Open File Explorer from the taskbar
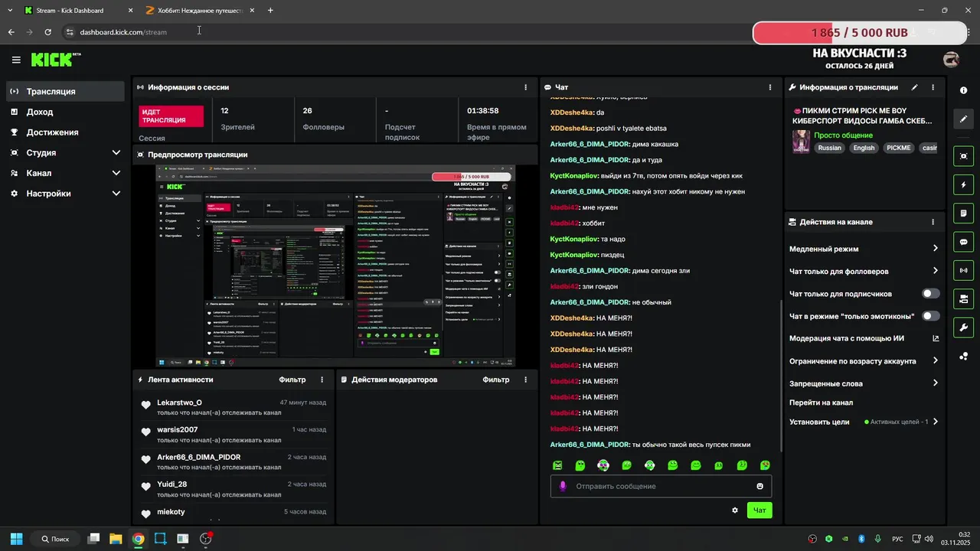Viewport: 980px width, 551px height. (x=116, y=539)
